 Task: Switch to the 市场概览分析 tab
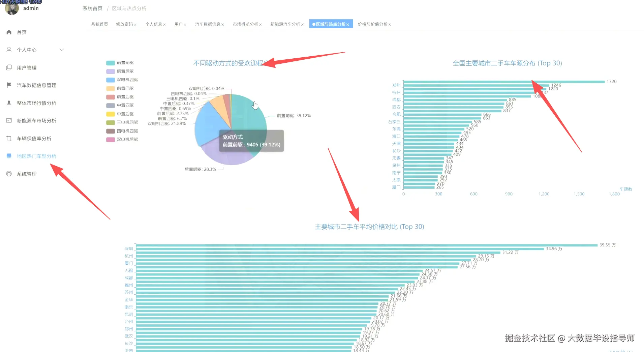tap(245, 24)
